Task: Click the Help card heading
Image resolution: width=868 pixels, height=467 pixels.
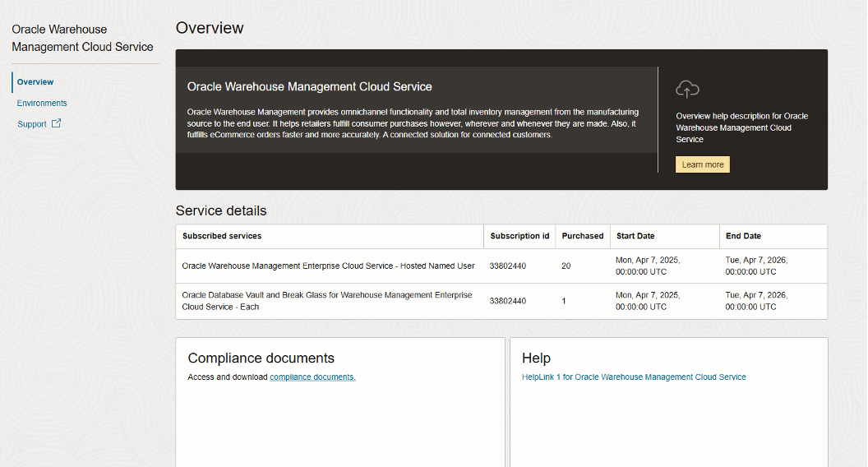Action: 536,358
